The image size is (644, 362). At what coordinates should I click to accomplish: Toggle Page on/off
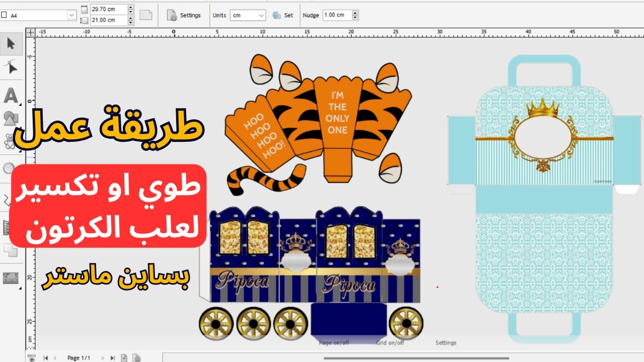[334, 343]
